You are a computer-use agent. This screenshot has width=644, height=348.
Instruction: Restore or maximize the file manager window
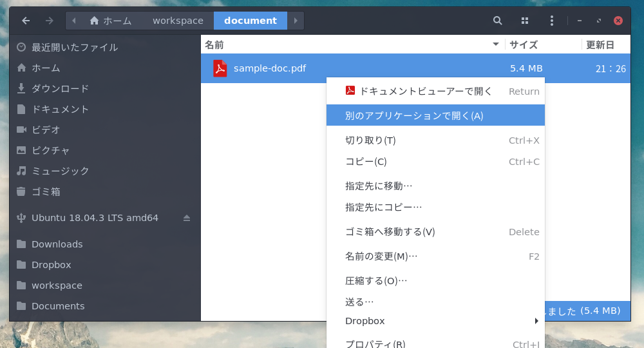[x=599, y=21]
